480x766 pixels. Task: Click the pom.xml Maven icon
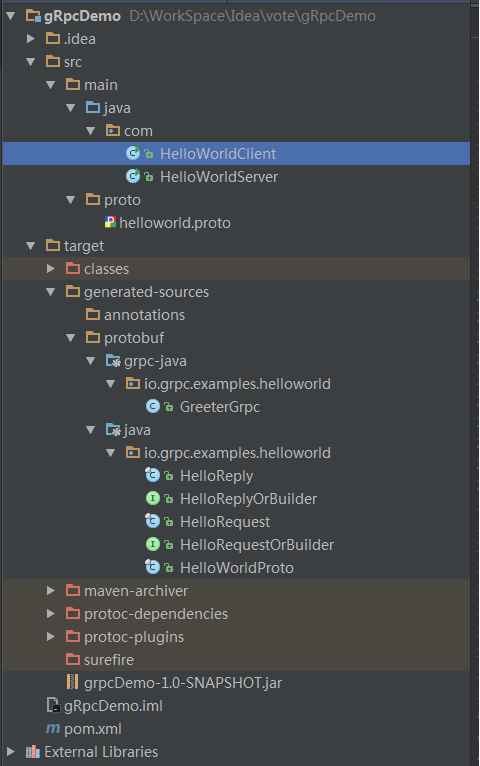pyautogui.click(x=53, y=728)
